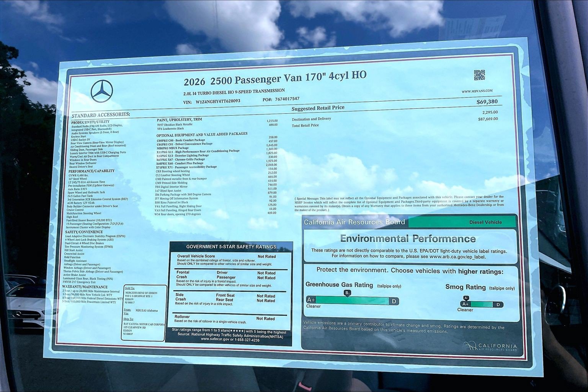Click "X13PKG X13 - Exterior Lighting Package"

pyautogui.click(x=182, y=156)
